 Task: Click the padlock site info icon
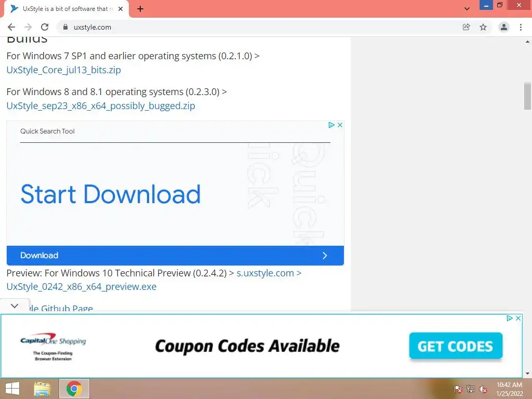pyautogui.click(x=65, y=27)
